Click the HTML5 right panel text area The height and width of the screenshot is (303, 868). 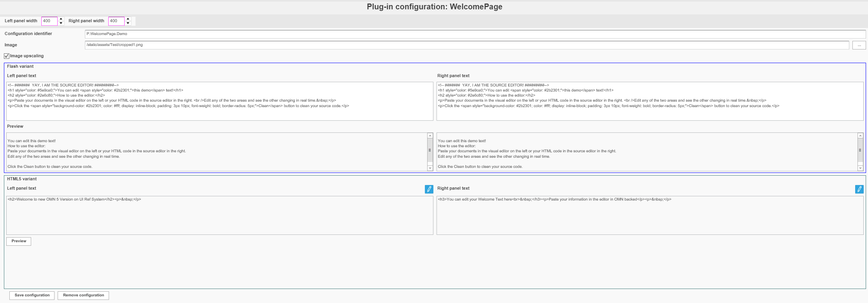(x=650, y=215)
